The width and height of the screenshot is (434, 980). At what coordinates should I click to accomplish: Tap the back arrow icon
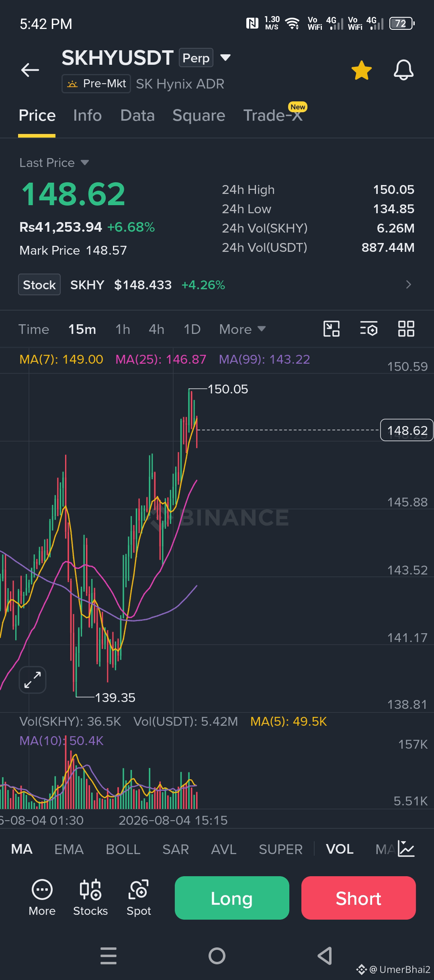tap(30, 70)
